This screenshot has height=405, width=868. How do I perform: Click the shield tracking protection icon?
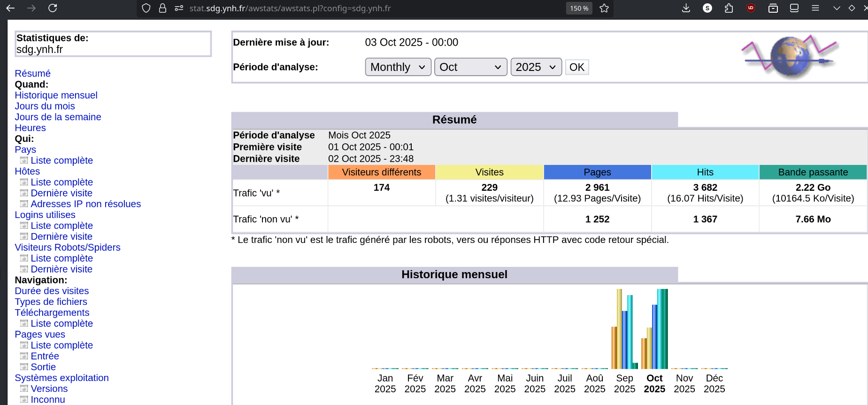coord(146,8)
